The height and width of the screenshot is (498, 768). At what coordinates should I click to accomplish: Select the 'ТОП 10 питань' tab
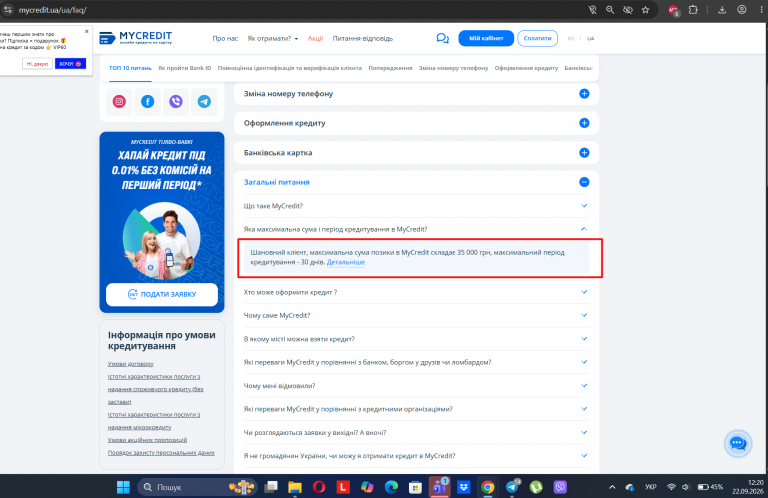[130, 68]
